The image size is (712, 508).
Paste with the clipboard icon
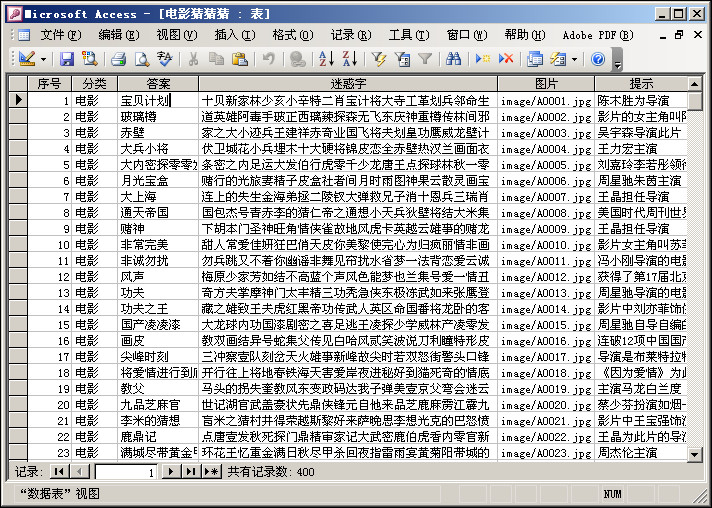tap(239, 59)
